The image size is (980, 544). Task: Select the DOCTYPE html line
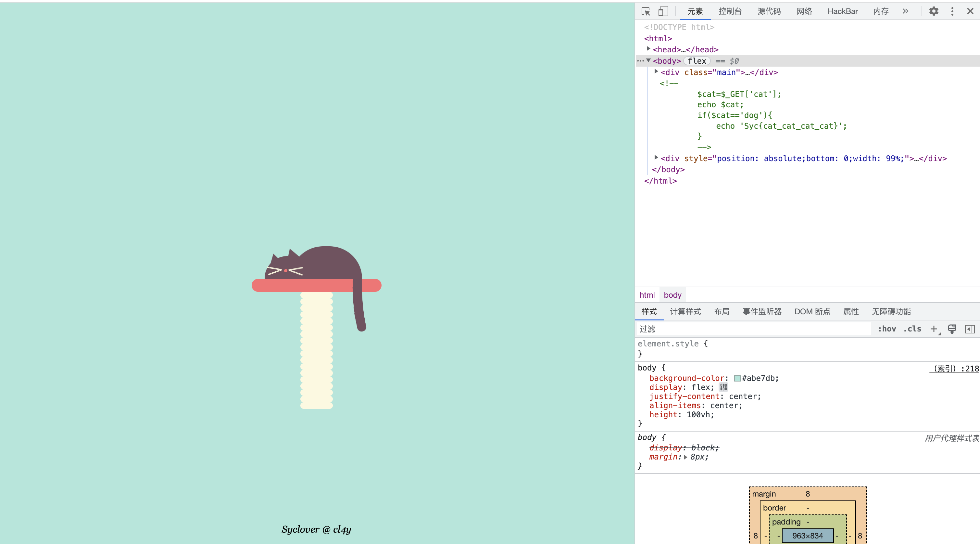click(679, 27)
